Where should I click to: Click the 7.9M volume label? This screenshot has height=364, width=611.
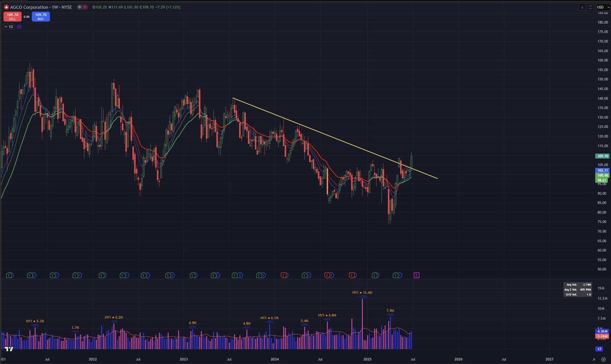click(390, 311)
